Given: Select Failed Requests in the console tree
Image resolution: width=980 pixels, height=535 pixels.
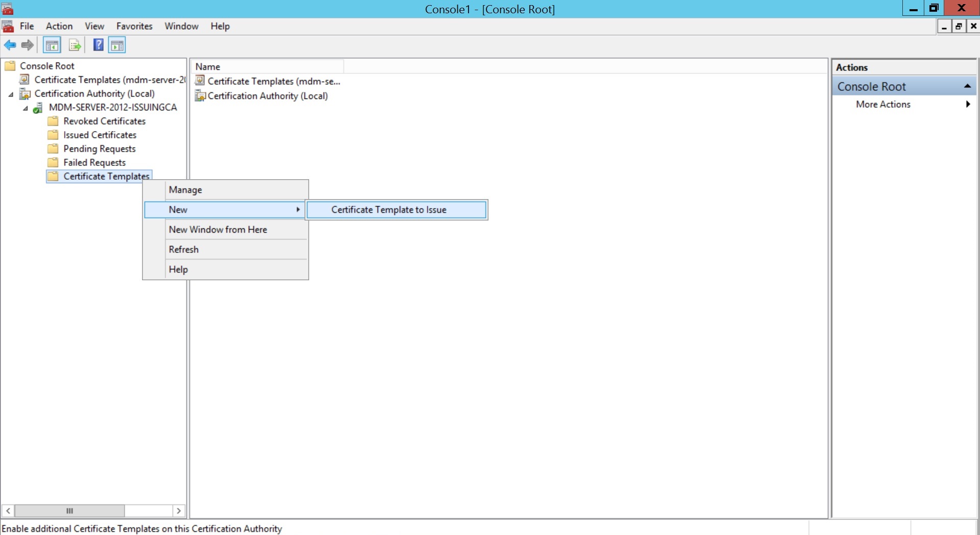Looking at the screenshot, I should click(x=94, y=162).
